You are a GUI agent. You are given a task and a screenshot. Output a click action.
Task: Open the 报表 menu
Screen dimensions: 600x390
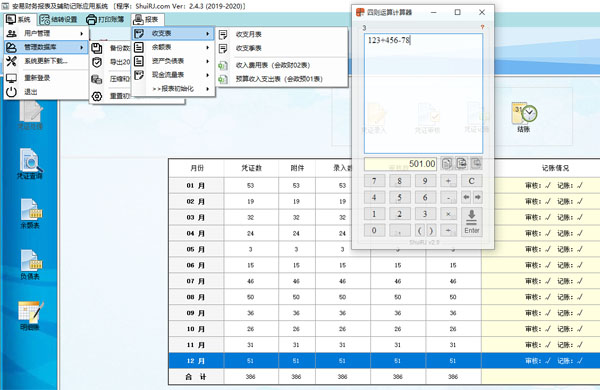[x=146, y=19]
